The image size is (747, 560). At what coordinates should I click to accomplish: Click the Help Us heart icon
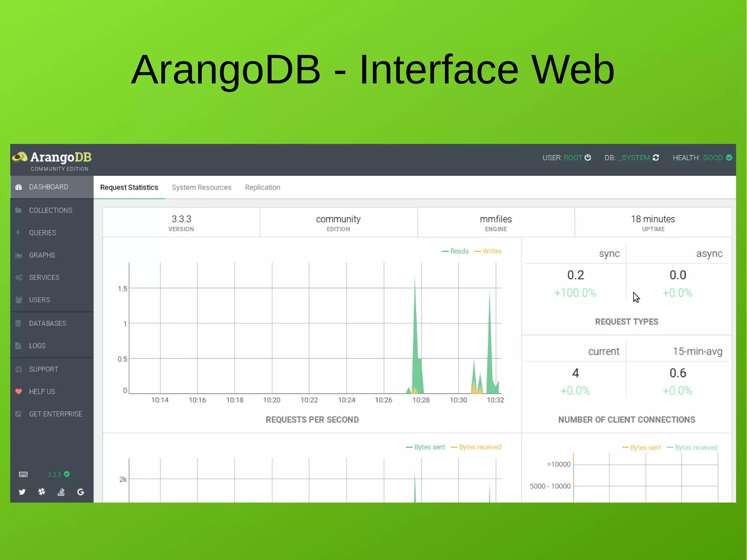[19, 391]
